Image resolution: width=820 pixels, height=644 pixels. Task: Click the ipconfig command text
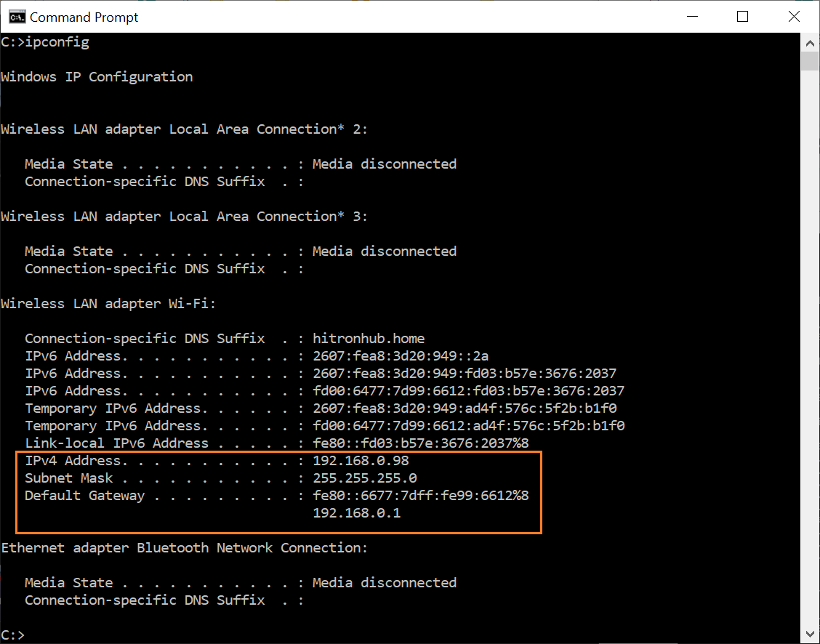[57, 41]
